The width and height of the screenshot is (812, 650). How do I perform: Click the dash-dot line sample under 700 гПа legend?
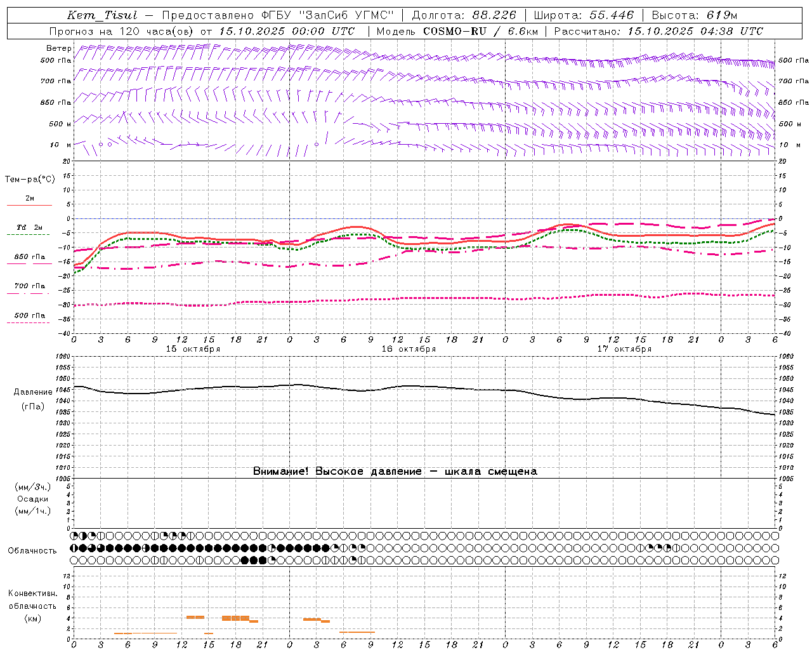tap(28, 293)
